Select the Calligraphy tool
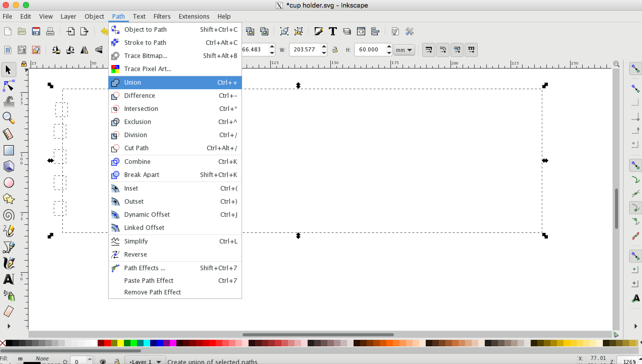The image size is (642, 364). pyautogui.click(x=9, y=263)
